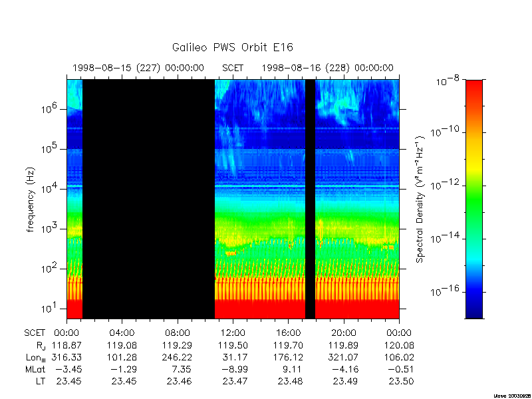Click the 12:00 SCET time label
Viewport: 532px width, 399px height.
[x=233, y=333]
